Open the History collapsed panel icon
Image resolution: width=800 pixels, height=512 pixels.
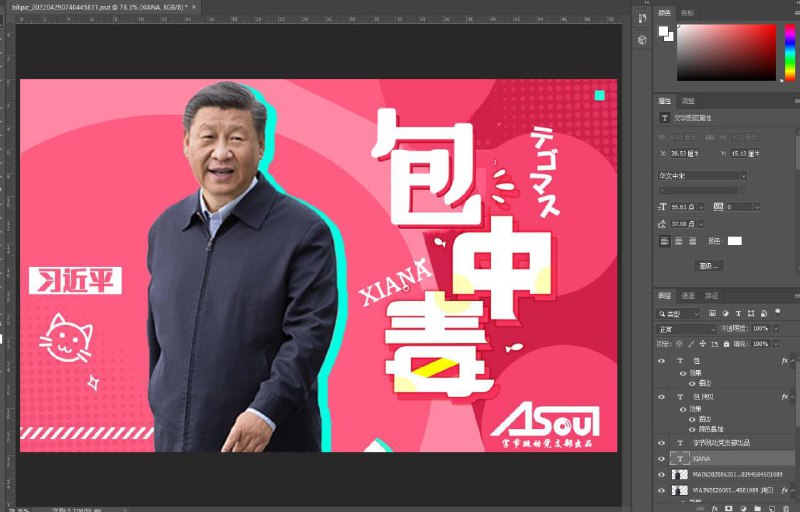click(642, 18)
